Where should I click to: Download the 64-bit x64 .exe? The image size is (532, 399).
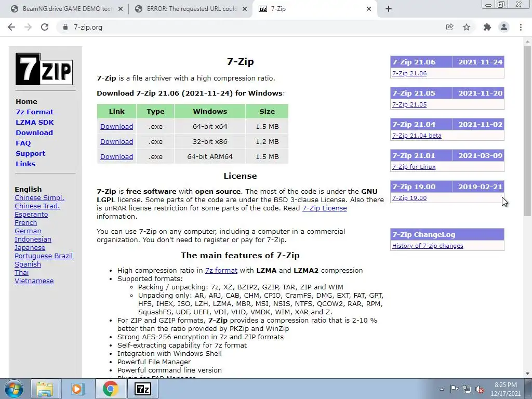click(x=117, y=127)
